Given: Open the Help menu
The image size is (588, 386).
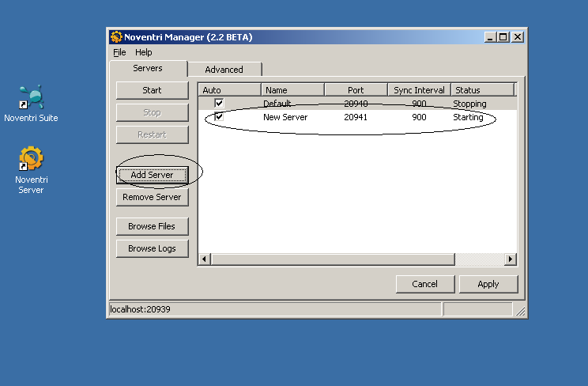Looking at the screenshot, I should pyautogui.click(x=144, y=52).
